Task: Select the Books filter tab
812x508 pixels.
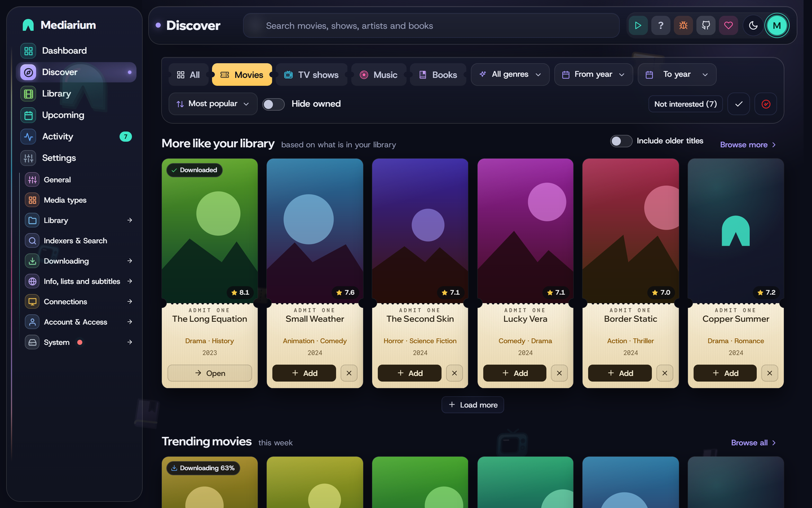Action: tap(438, 75)
